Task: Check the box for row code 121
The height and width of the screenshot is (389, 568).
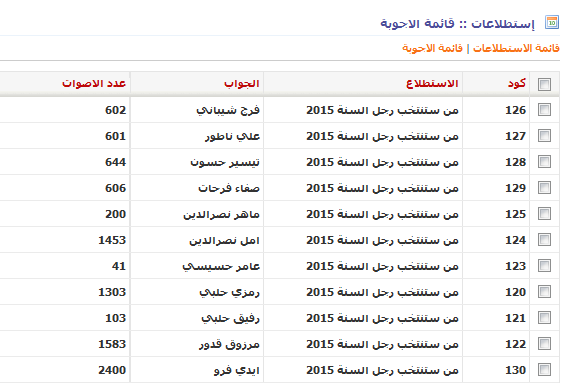Action: 544,318
